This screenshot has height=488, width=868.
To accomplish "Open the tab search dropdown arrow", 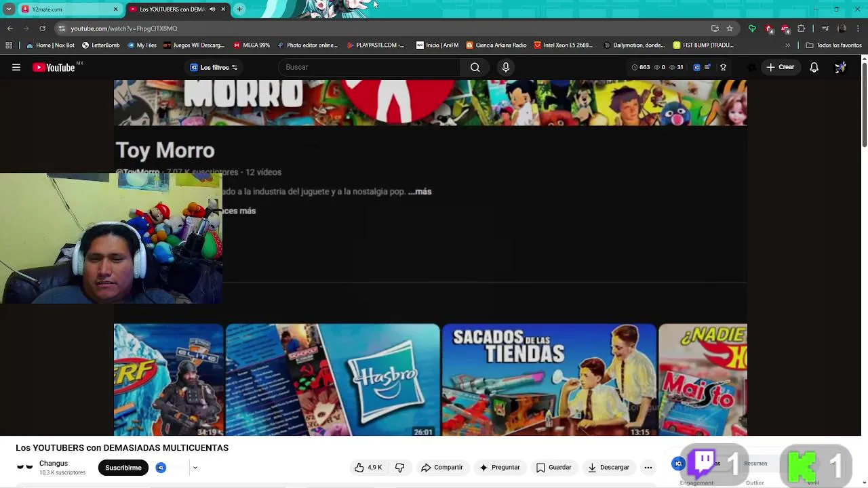I will 9,9.
